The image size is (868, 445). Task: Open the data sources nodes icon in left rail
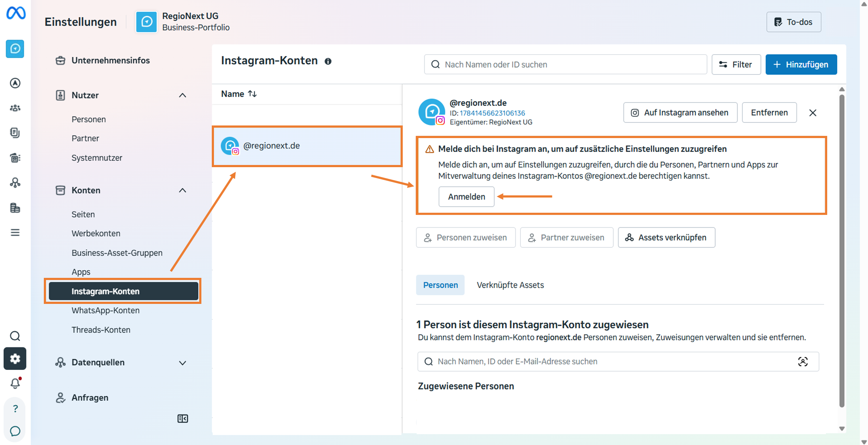[x=15, y=183]
